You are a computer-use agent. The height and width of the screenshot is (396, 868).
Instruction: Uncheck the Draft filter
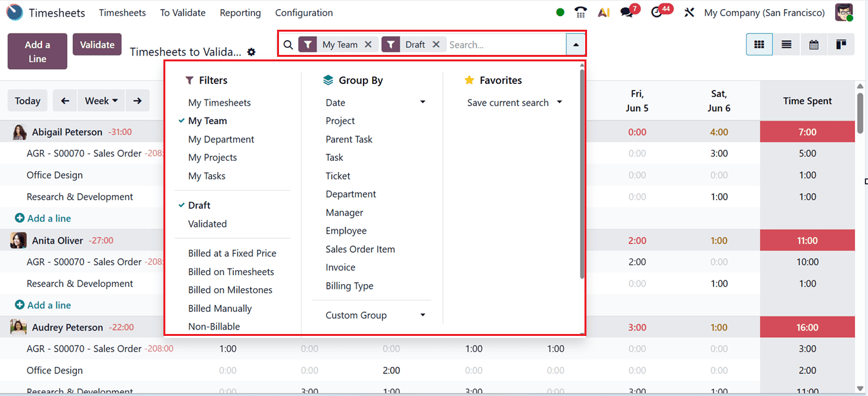tap(200, 205)
